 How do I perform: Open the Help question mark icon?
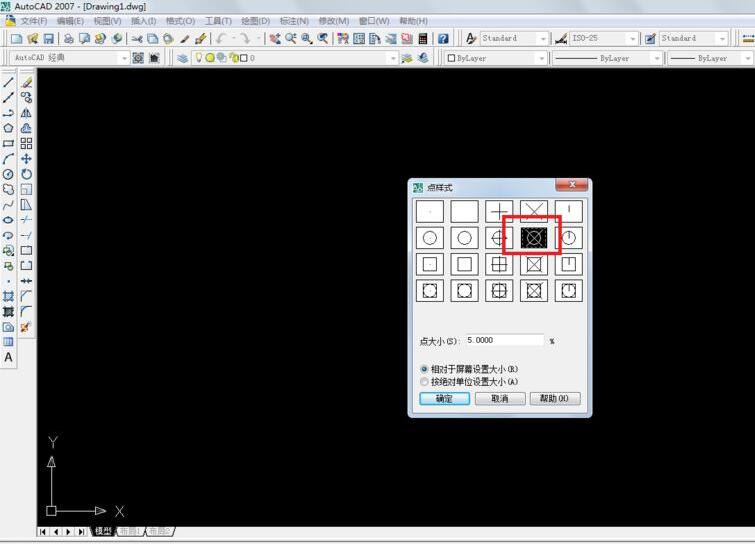[443, 39]
